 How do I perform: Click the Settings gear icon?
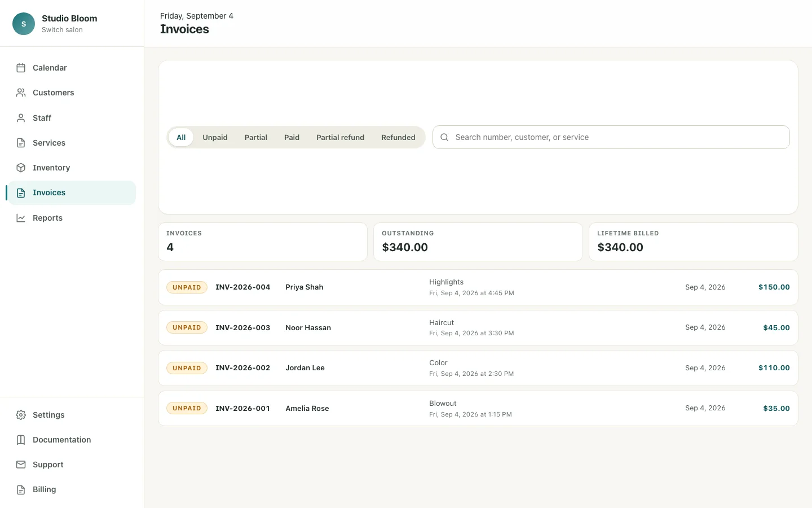point(21,415)
